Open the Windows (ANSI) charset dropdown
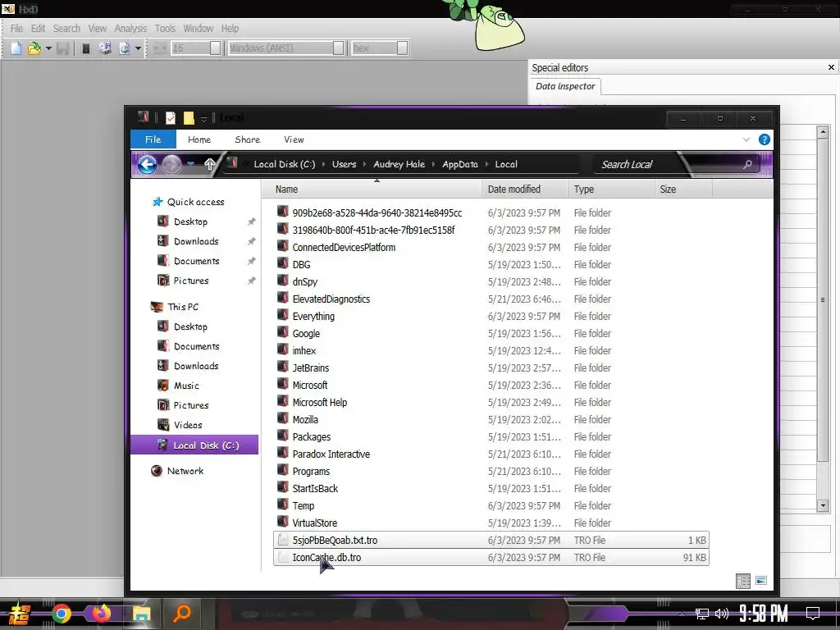 (338, 48)
